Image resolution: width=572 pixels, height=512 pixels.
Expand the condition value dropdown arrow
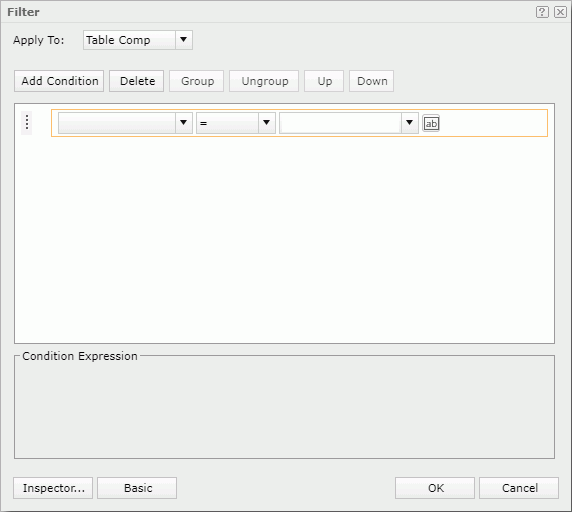(410, 123)
